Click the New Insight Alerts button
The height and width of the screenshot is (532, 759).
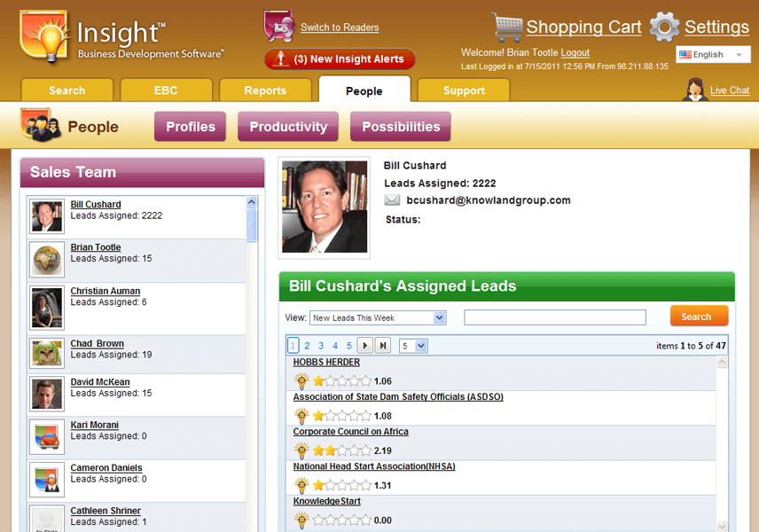(340, 59)
